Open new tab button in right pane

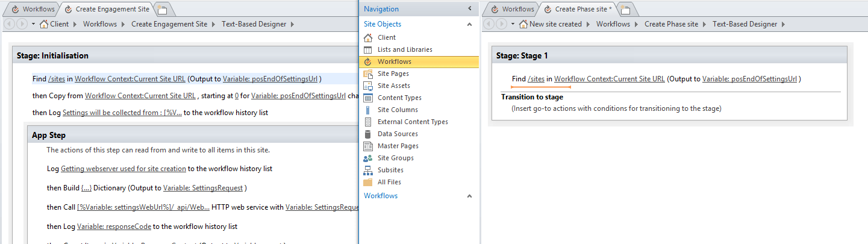click(625, 9)
